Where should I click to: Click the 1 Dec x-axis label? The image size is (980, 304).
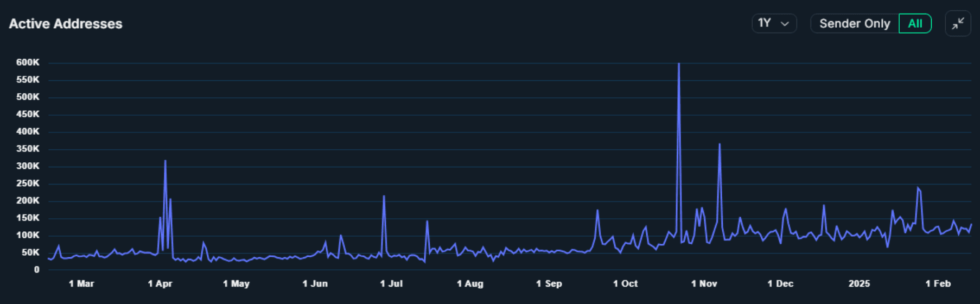[780, 283]
